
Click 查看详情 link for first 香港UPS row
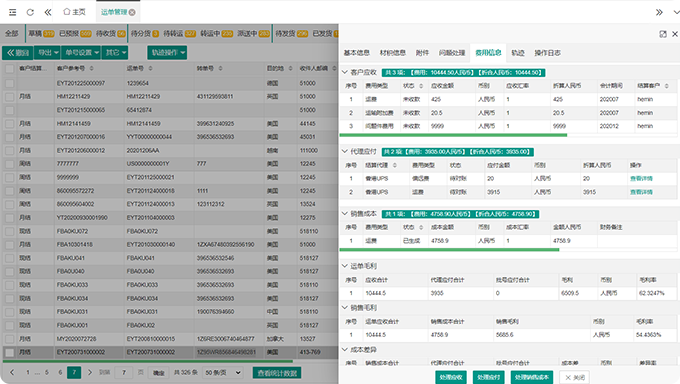coord(641,178)
